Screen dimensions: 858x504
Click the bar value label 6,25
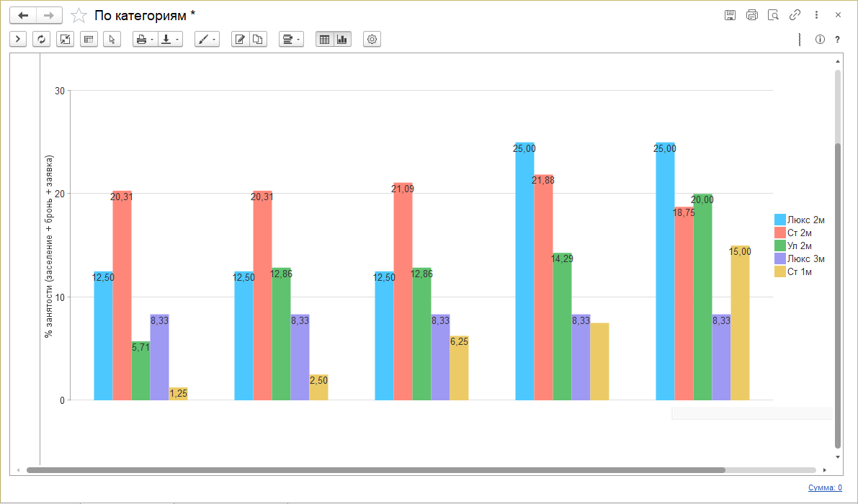coord(459,341)
